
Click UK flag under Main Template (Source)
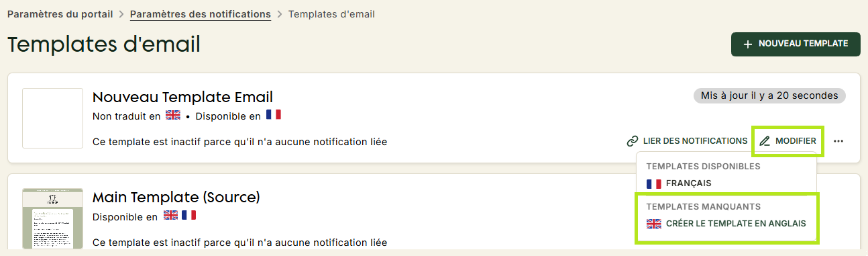coord(171,216)
